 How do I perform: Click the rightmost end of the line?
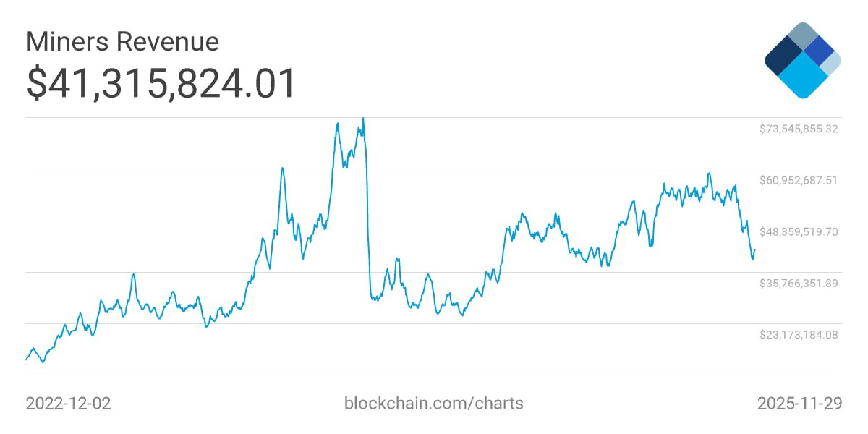coord(755,250)
